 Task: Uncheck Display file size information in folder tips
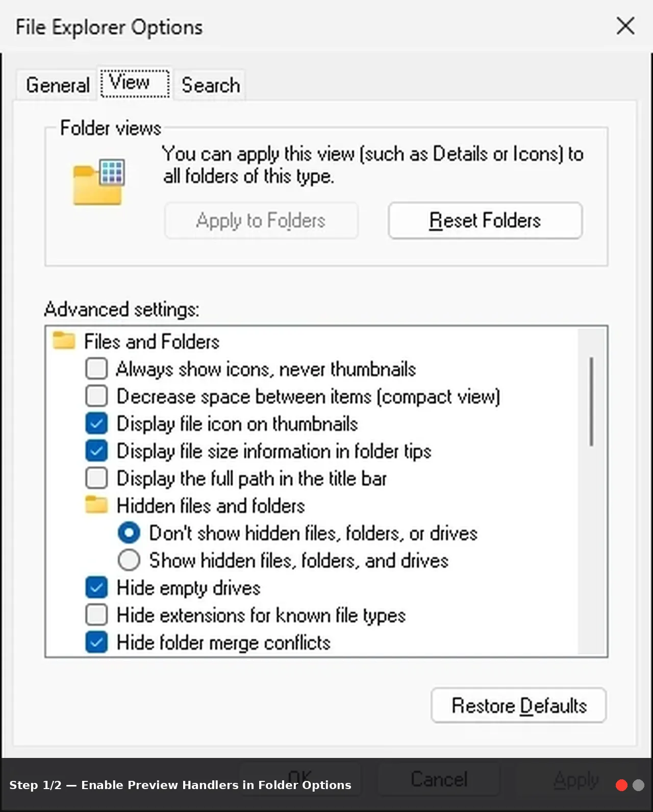96,450
